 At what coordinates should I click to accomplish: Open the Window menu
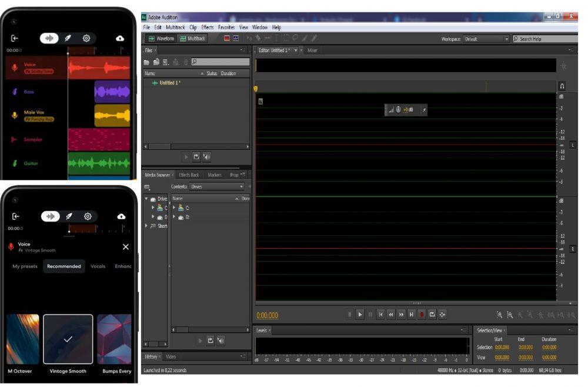260,28
